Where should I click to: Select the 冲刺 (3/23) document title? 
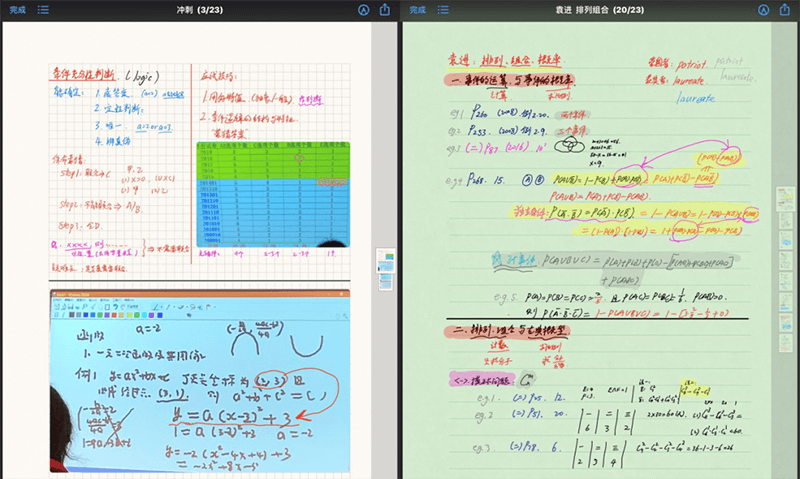tap(199, 10)
